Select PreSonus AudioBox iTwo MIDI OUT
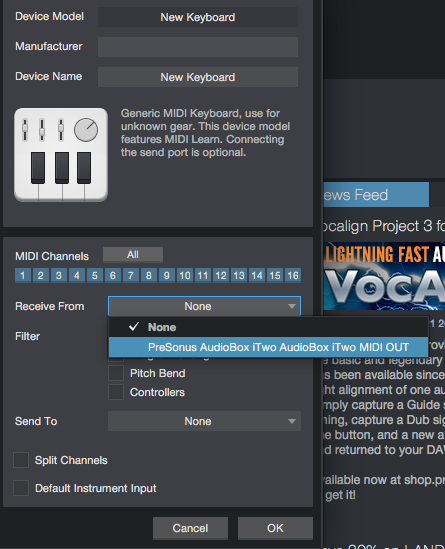The width and height of the screenshot is (445, 549). point(268,347)
